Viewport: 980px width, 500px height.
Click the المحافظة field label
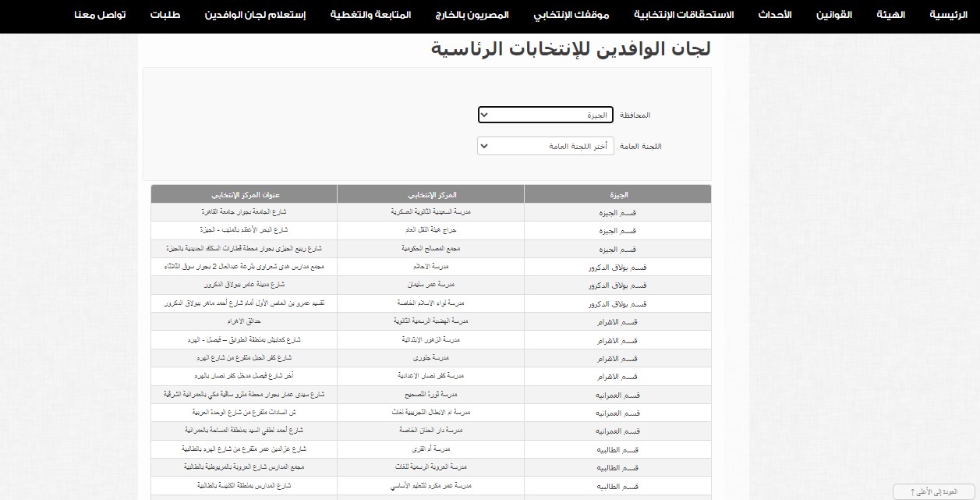tap(635, 115)
